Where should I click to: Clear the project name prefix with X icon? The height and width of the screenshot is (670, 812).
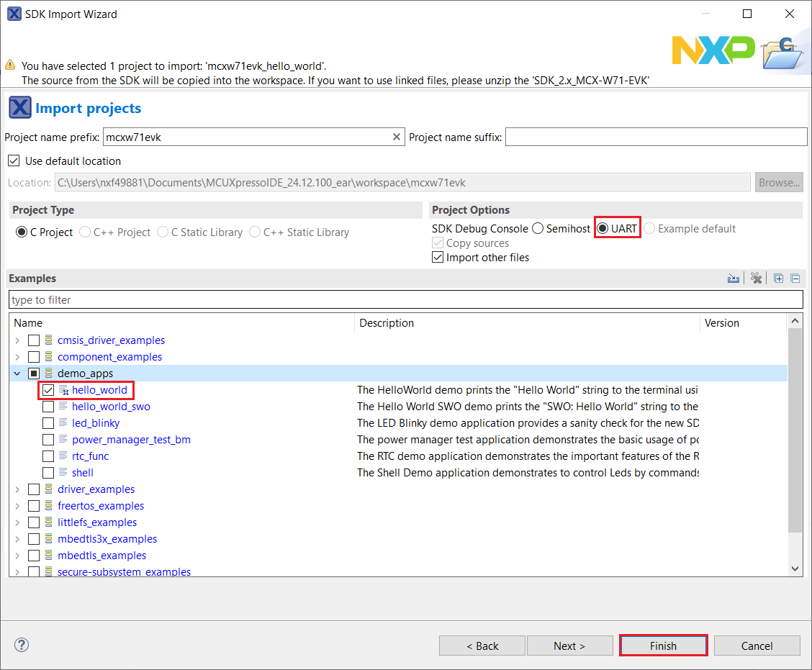pos(396,137)
